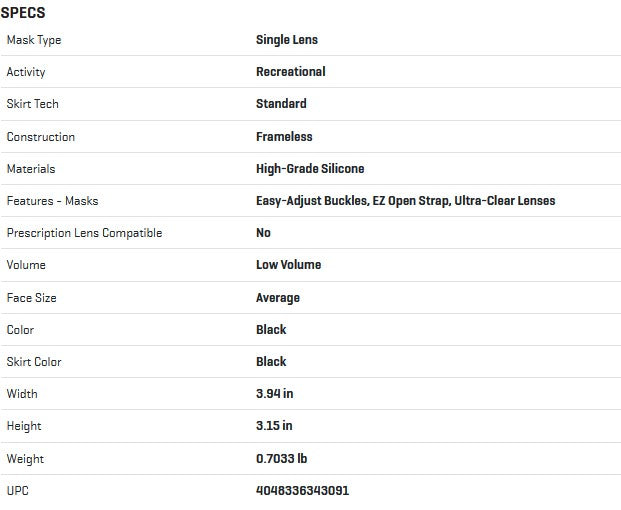Click the 3.15 in height value
Image resolution: width=621 pixels, height=510 pixels.
click(274, 426)
